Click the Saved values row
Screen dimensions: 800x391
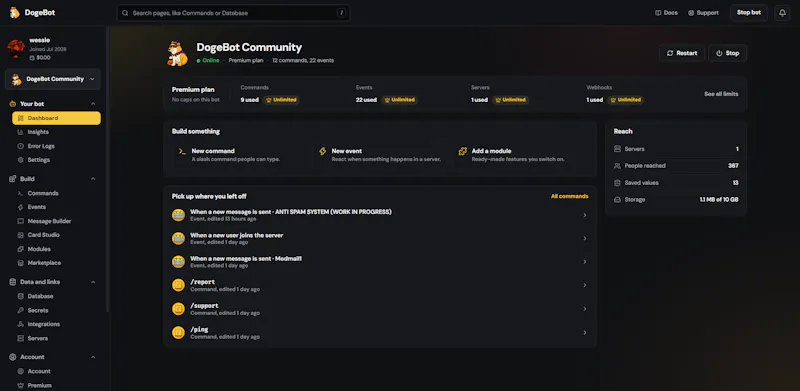676,183
